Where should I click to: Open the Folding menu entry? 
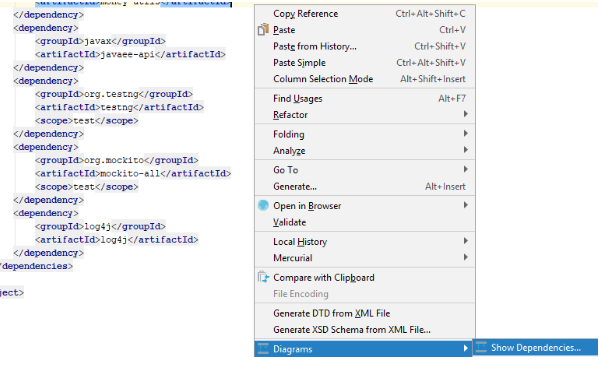click(365, 134)
